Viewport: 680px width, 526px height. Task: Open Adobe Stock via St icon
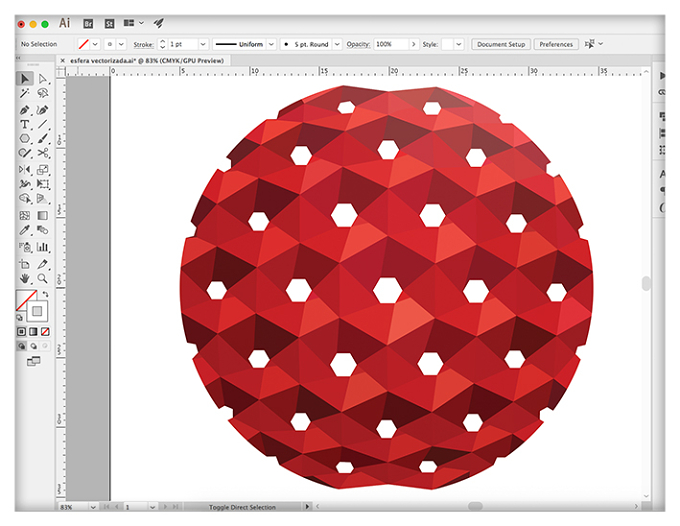109,24
